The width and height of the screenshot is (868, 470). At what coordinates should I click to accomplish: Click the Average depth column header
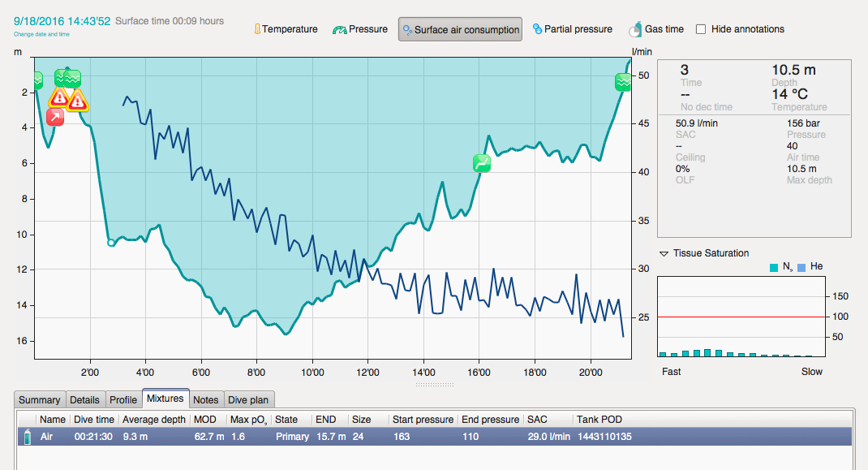pyautogui.click(x=154, y=420)
